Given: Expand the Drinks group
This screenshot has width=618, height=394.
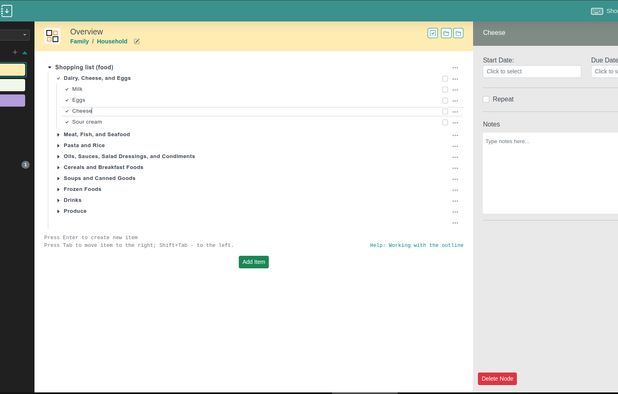Looking at the screenshot, I should pyautogui.click(x=58, y=201).
